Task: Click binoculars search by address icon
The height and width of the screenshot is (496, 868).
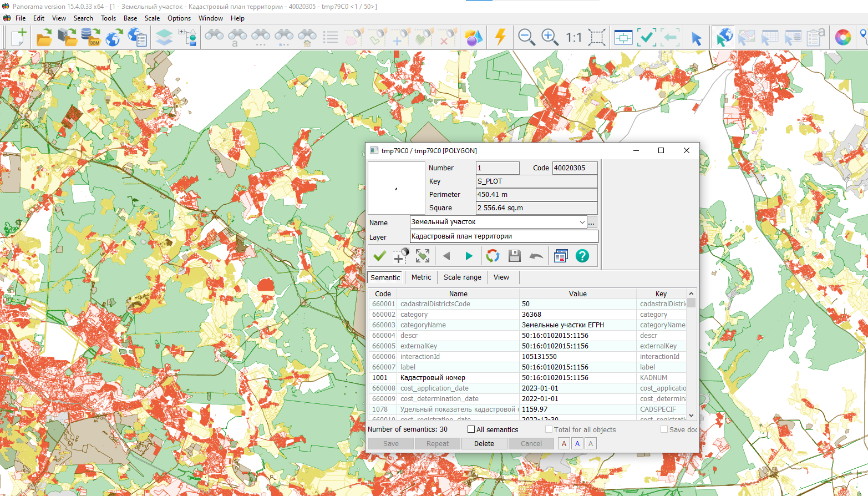Action: point(307,38)
